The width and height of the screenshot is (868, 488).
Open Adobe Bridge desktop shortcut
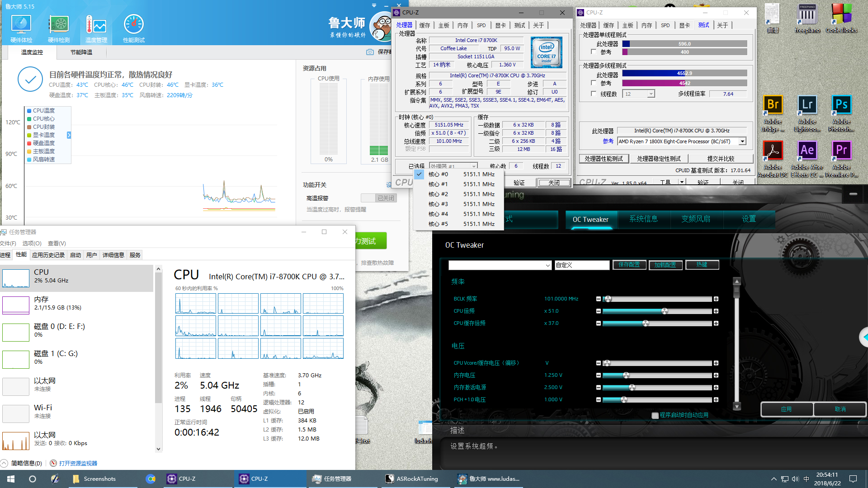pyautogui.click(x=773, y=113)
